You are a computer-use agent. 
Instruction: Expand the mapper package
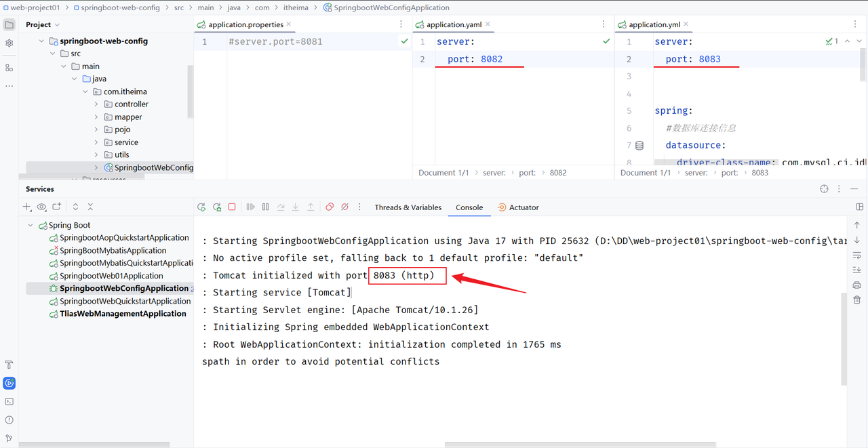(96, 117)
